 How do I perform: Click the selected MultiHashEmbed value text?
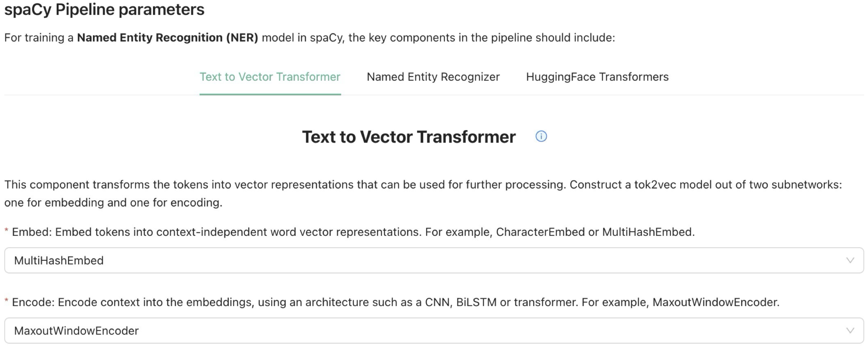pyautogui.click(x=59, y=261)
